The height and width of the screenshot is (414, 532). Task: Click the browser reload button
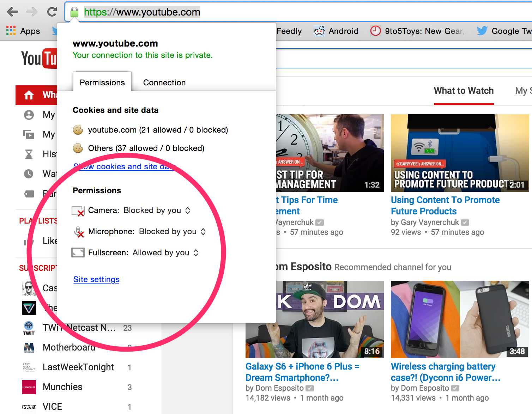[x=52, y=12]
